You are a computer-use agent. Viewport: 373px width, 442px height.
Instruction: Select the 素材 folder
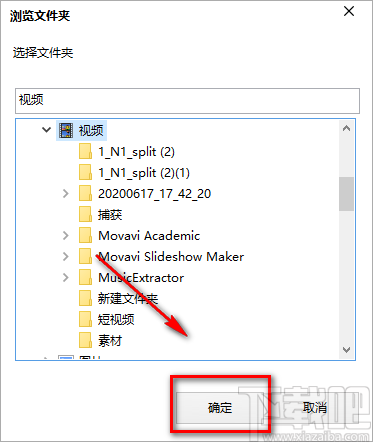110,341
